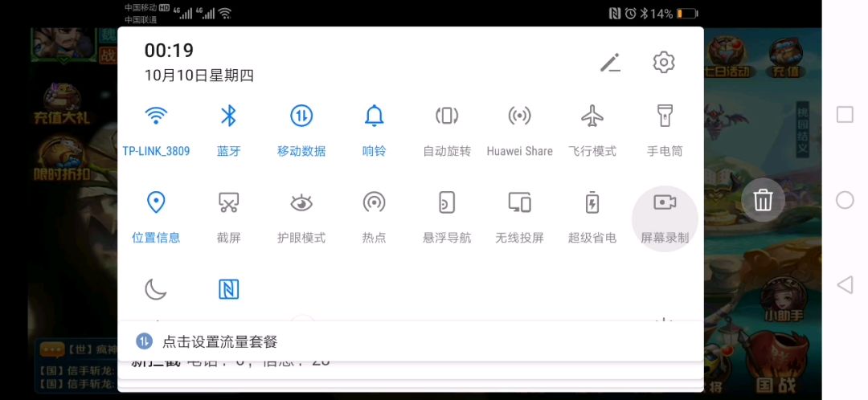Open 限时折扣 in the game
Image resolution: width=868 pixels, height=400 pixels.
point(61,159)
